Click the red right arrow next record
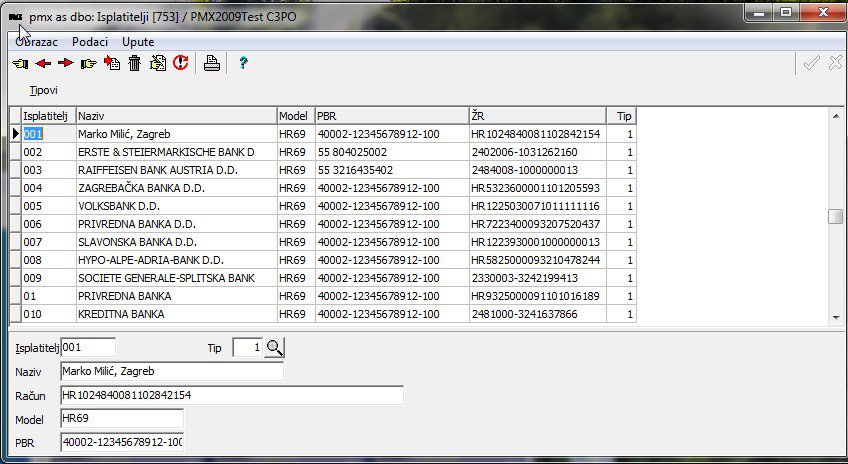This screenshot has width=848, height=464. click(65, 63)
